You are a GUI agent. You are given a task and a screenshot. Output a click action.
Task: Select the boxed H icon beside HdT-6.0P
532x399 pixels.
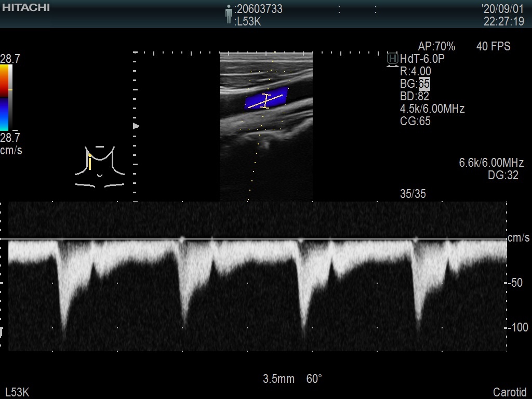393,59
